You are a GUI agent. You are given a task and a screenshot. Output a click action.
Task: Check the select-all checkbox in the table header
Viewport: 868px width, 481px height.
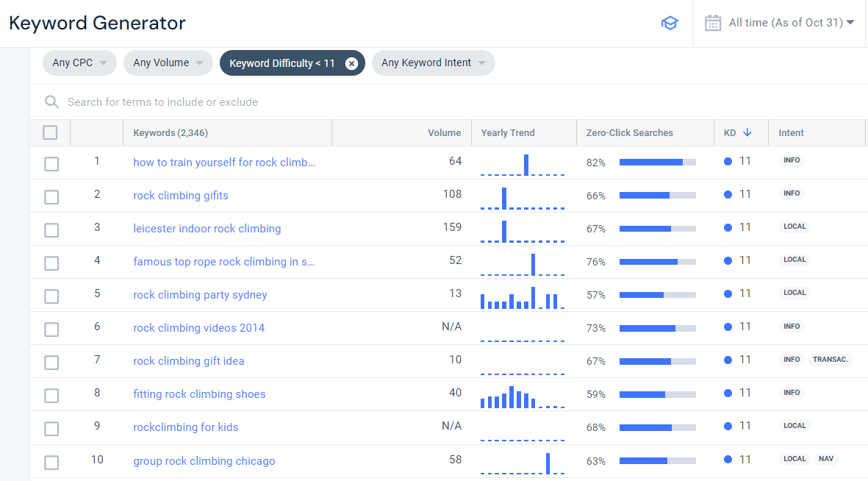click(x=51, y=132)
